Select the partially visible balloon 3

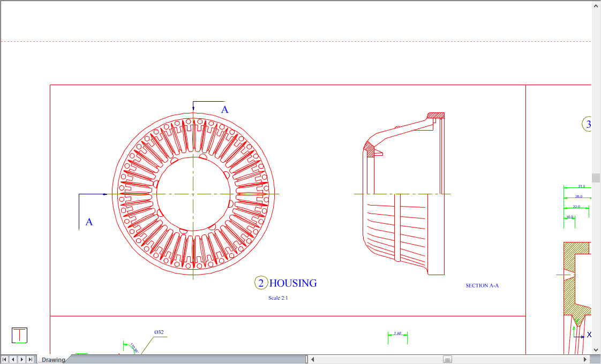[x=587, y=125]
